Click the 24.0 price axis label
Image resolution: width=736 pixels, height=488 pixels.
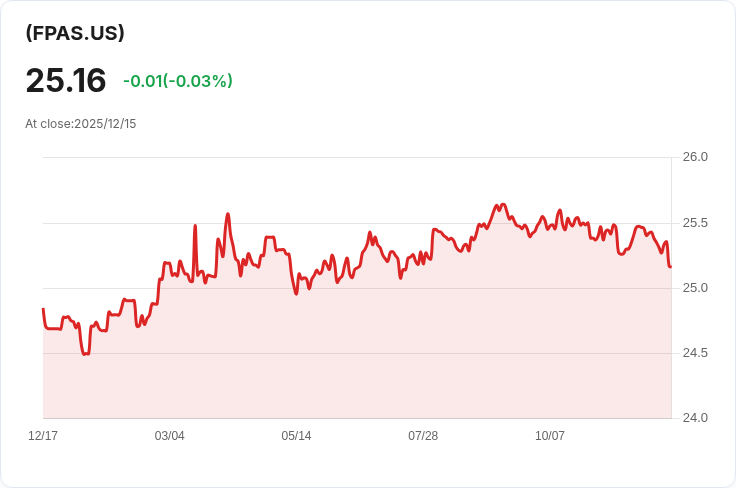[695, 418]
